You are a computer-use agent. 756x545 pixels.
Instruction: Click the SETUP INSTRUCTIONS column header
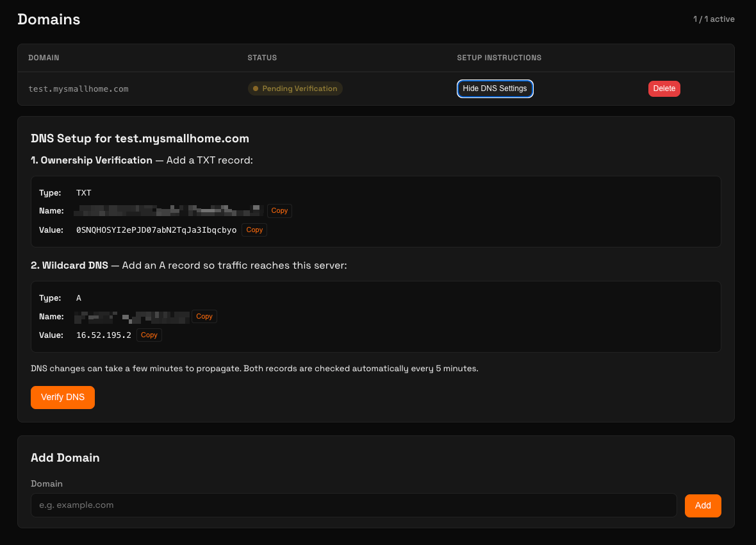[499, 58]
